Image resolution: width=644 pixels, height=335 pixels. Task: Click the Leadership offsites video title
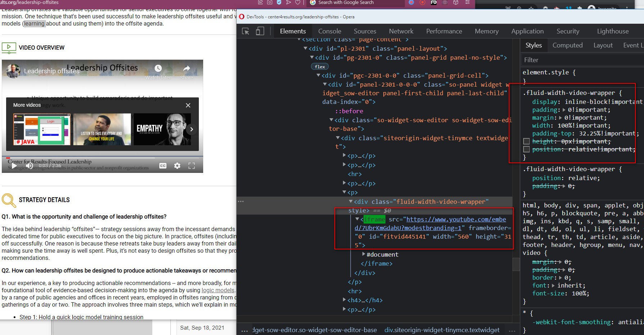coord(52,71)
